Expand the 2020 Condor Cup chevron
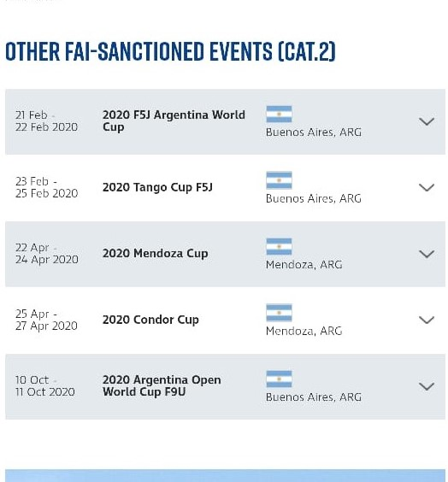The width and height of the screenshot is (448, 482). 426,320
